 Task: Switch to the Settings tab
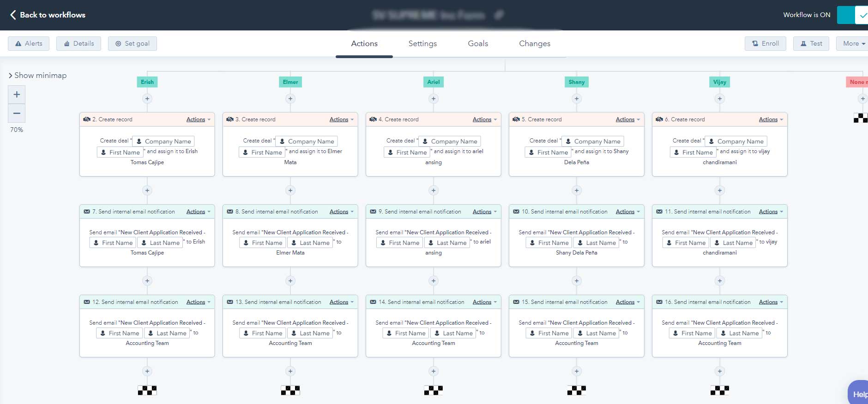pos(422,43)
